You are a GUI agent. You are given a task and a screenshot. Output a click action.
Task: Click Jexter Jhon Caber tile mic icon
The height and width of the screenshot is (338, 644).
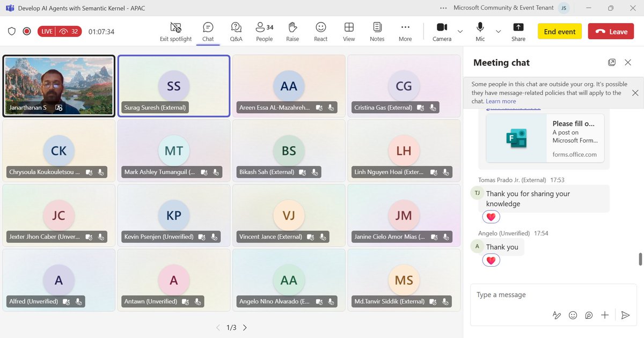101,237
